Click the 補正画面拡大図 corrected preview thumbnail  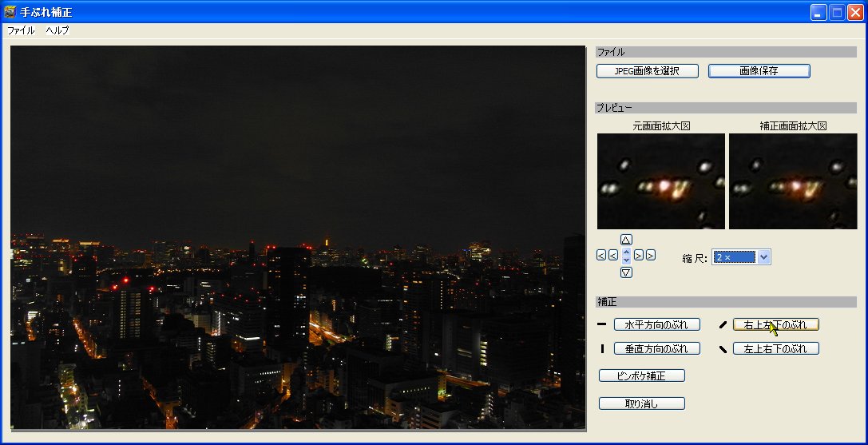793,181
